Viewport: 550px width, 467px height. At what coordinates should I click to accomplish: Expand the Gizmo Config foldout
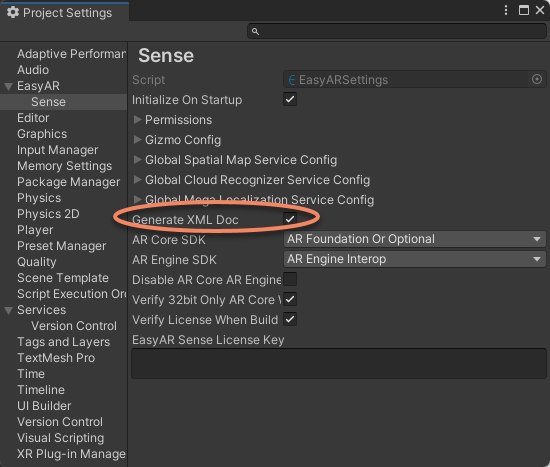coord(137,140)
